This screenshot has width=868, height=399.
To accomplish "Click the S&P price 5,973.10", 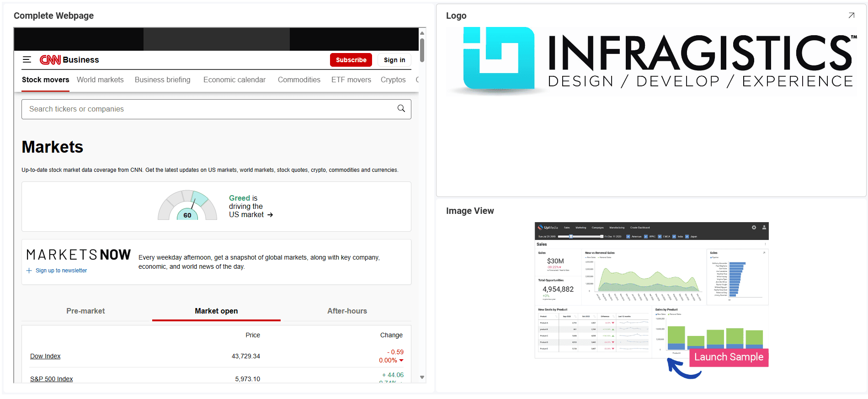I will point(248,379).
